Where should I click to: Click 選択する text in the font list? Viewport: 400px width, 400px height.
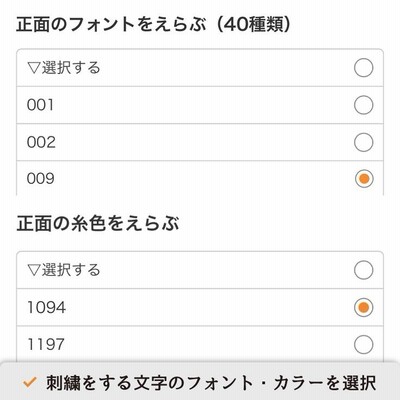pyautogui.click(x=71, y=68)
